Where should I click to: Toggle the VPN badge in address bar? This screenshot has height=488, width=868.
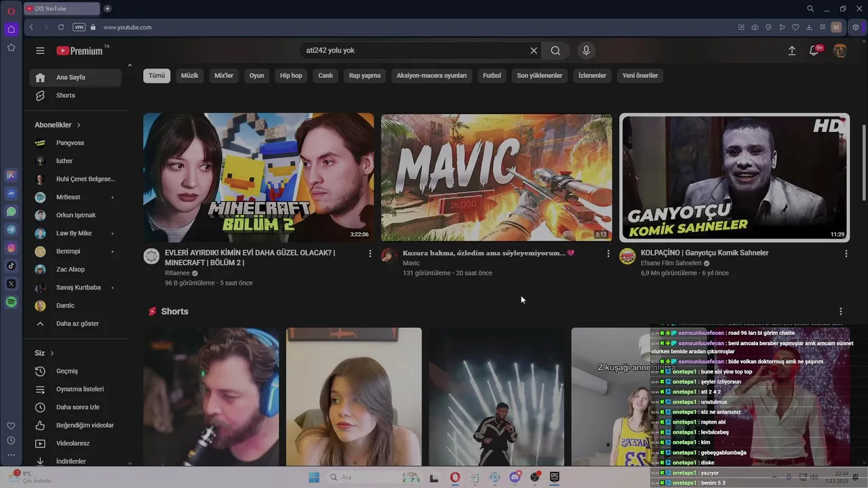[x=79, y=27]
